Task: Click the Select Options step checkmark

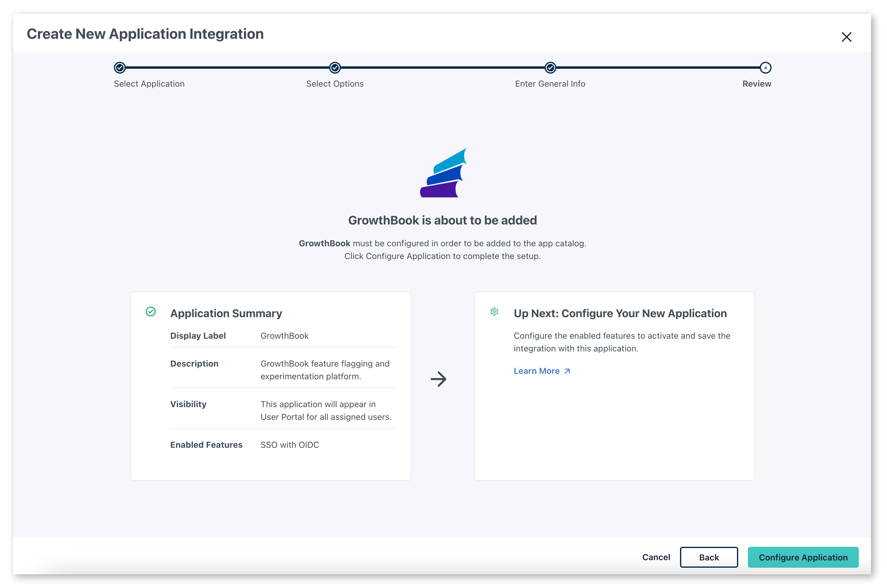Action: (x=335, y=68)
